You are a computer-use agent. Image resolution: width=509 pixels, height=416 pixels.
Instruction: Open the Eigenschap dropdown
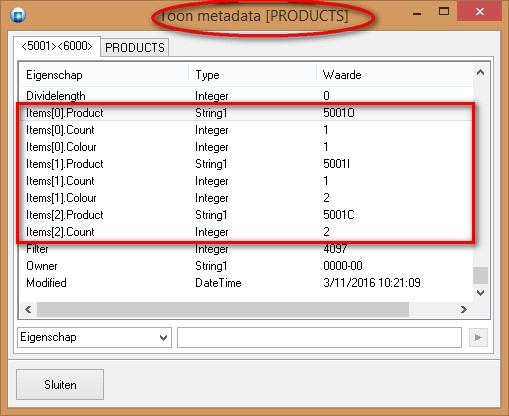pos(94,337)
